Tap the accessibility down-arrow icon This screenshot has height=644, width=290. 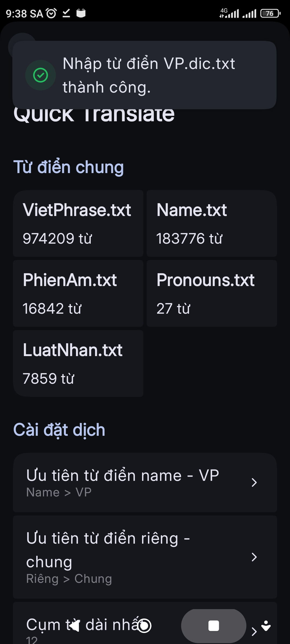pyautogui.click(x=266, y=626)
